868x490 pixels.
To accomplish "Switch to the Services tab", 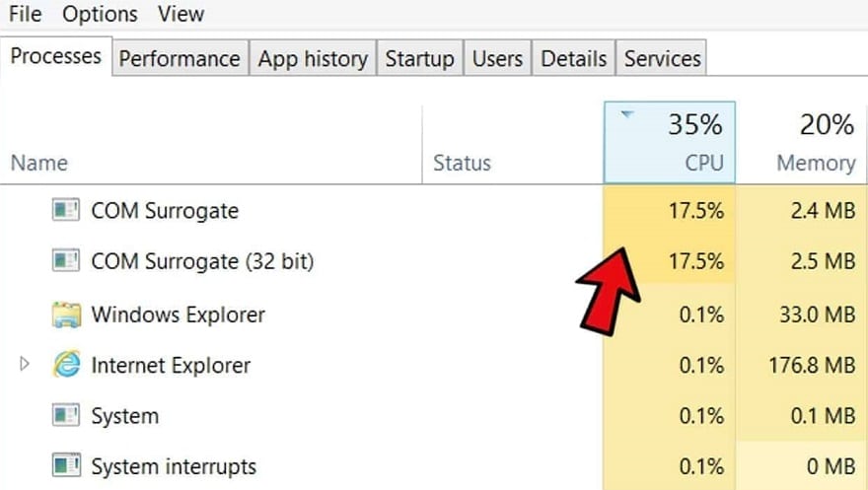I will pos(663,58).
